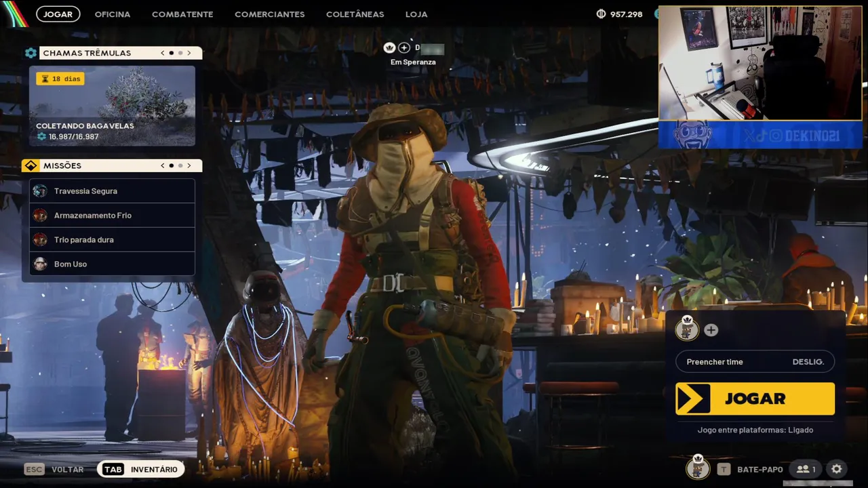Click the Bom Uso mission avatar
Screen dimensions: 868x488
click(x=40, y=264)
